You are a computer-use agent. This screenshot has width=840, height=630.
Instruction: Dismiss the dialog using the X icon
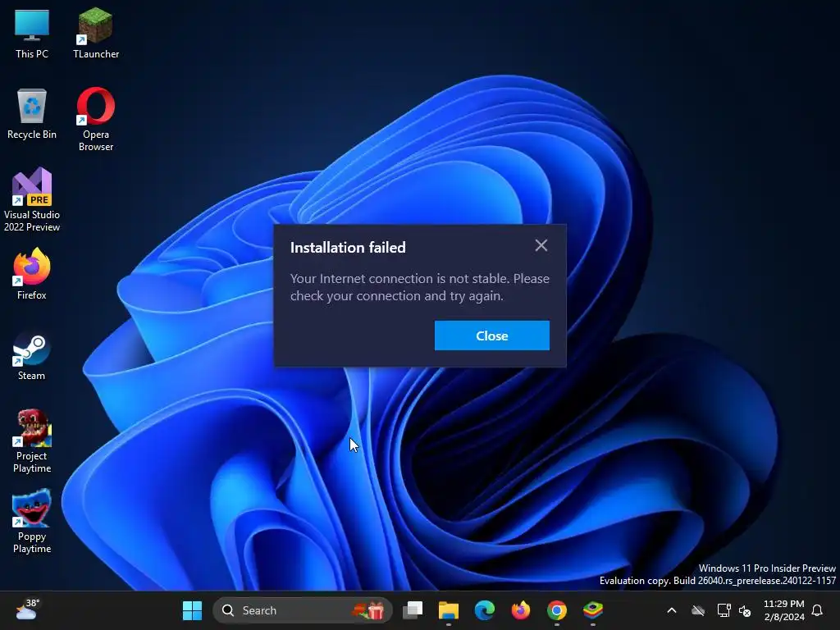(541, 245)
